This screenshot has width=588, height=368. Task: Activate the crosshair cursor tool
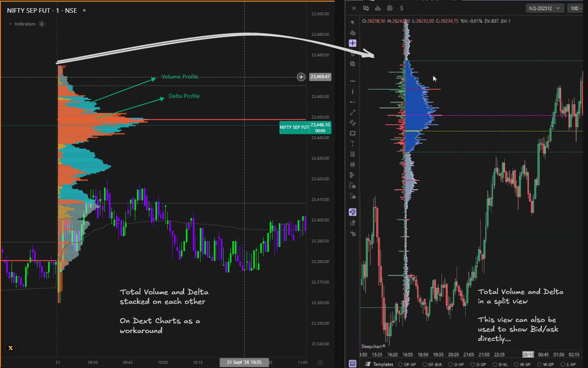click(352, 43)
